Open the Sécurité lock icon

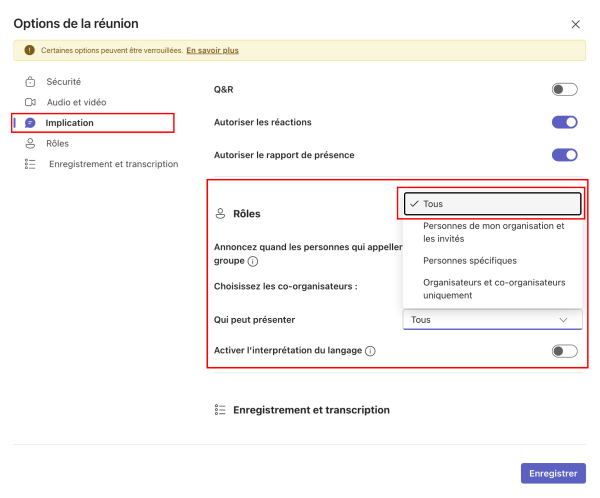(30, 82)
